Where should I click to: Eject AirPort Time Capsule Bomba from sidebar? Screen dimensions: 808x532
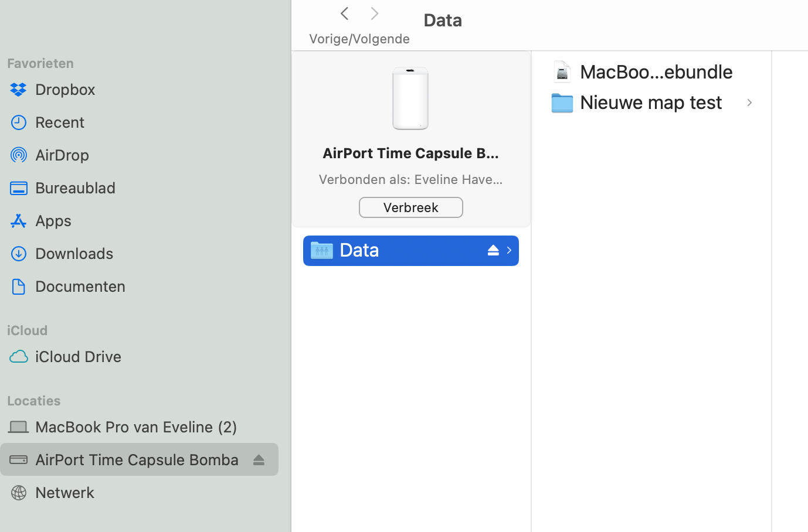pyautogui.click(x=259, y=459)
